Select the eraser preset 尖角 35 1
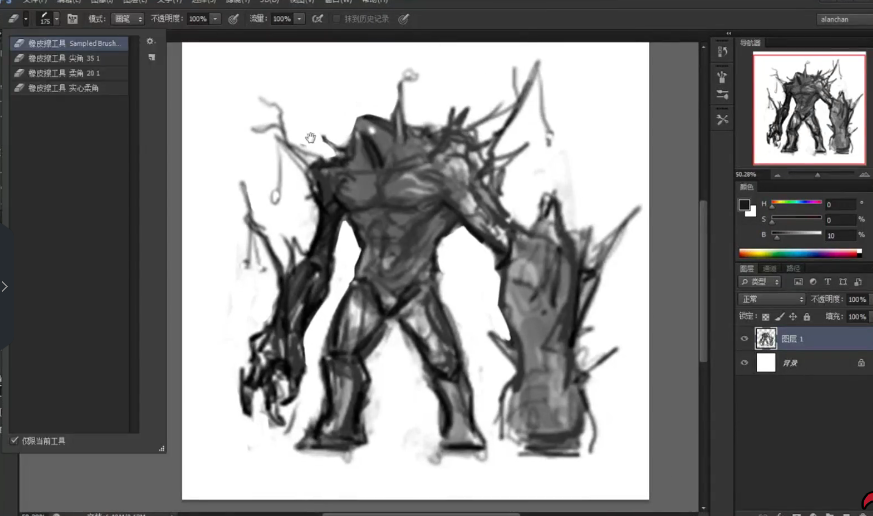The height and width of the screenshot is (516, 873). coord(69,58)
